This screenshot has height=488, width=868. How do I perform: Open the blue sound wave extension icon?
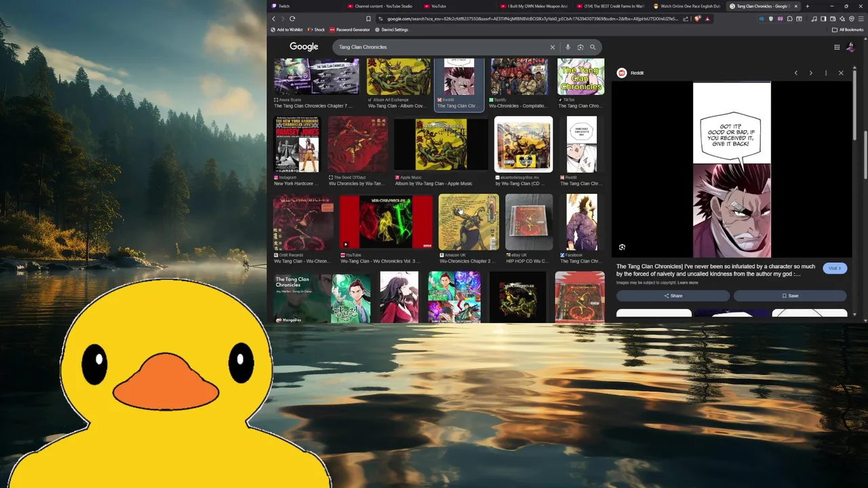click(x=762, y=19)
